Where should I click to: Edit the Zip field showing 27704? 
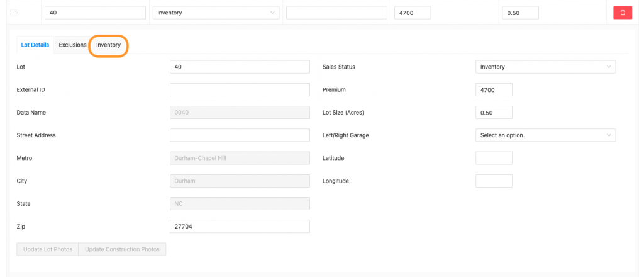click(240, 227)
